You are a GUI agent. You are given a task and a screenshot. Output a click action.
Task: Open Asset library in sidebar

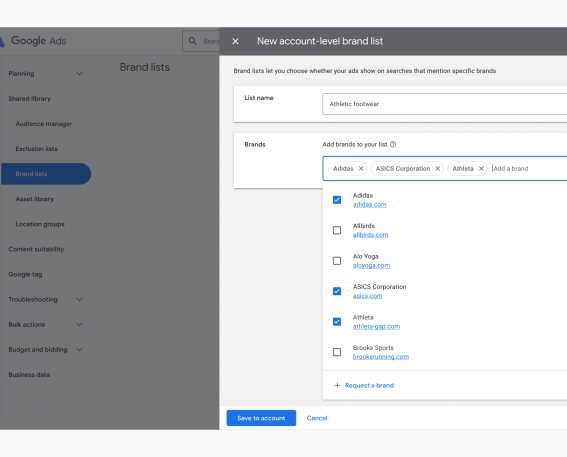tap(35, 199)
